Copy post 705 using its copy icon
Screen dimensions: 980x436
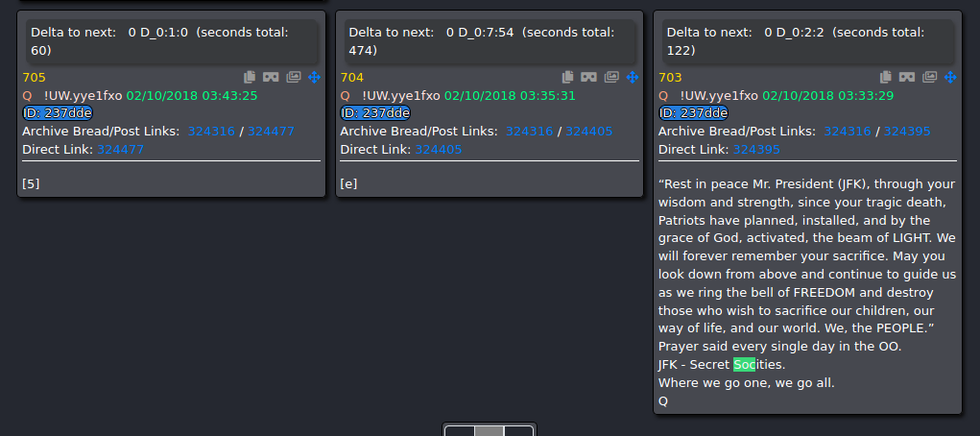click(250, 77)
